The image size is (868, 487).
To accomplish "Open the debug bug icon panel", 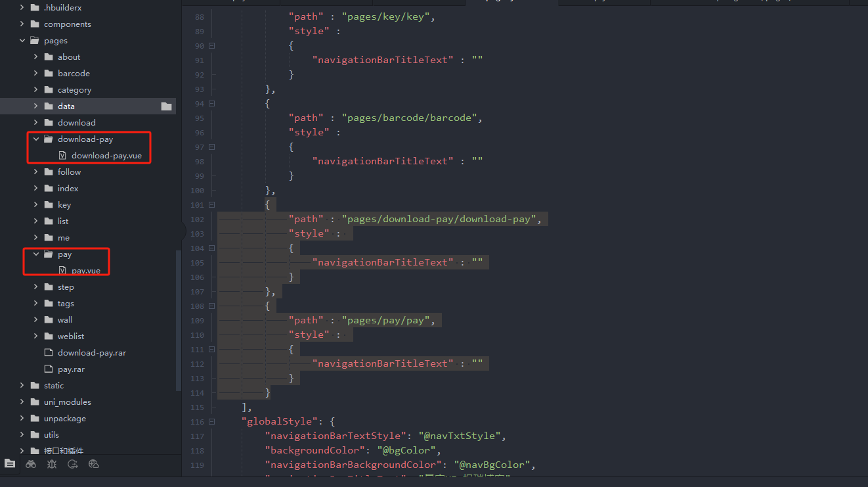I will tap(52, 463).
